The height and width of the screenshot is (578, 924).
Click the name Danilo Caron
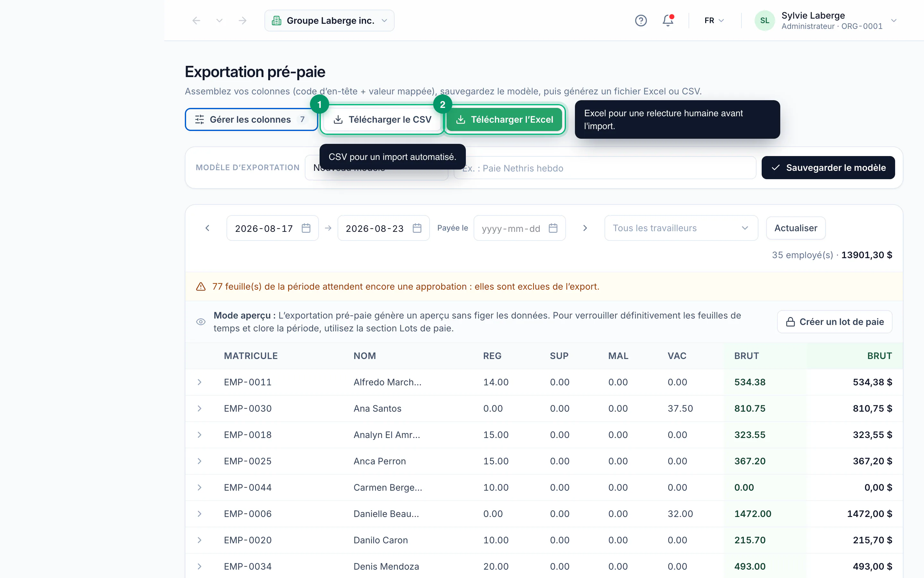click(381, 540)
